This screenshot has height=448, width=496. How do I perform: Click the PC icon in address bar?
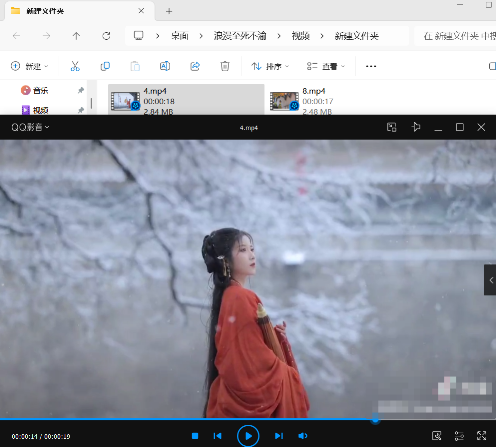(139, 36)
